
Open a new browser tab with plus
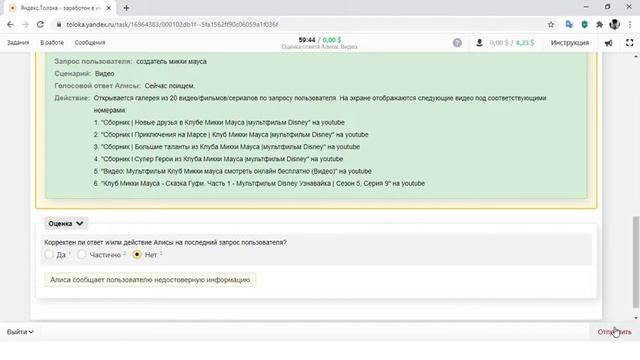pos(126,8)
